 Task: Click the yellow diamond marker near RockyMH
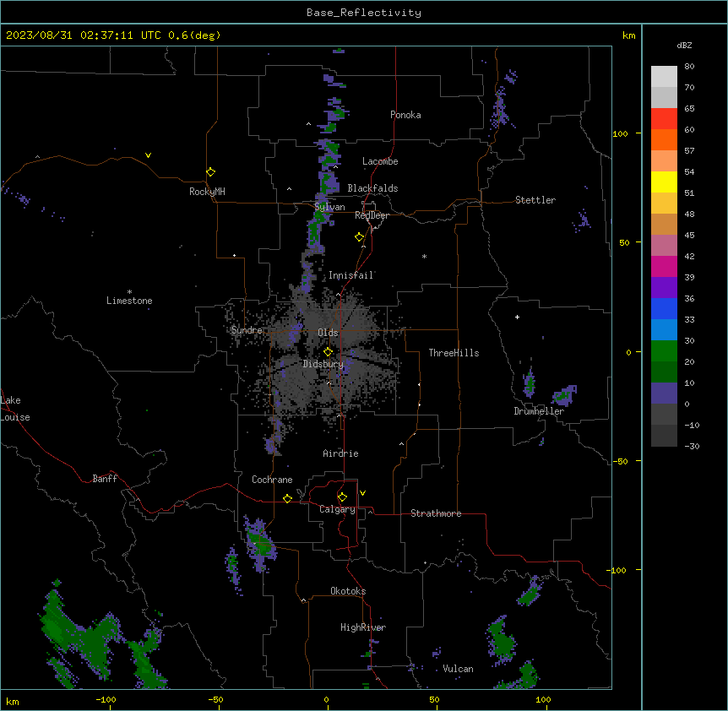[211, 172]
